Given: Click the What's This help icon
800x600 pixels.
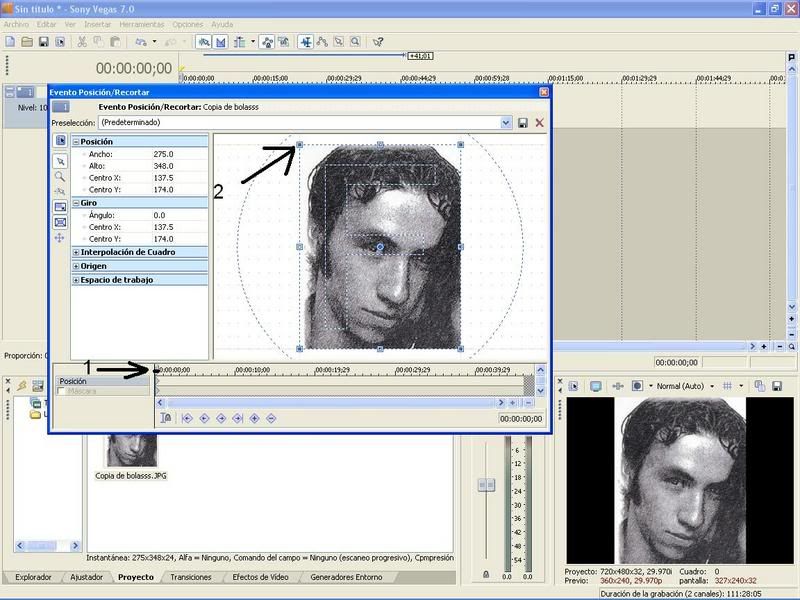Looking at the screenshot, I should [378, 42].
